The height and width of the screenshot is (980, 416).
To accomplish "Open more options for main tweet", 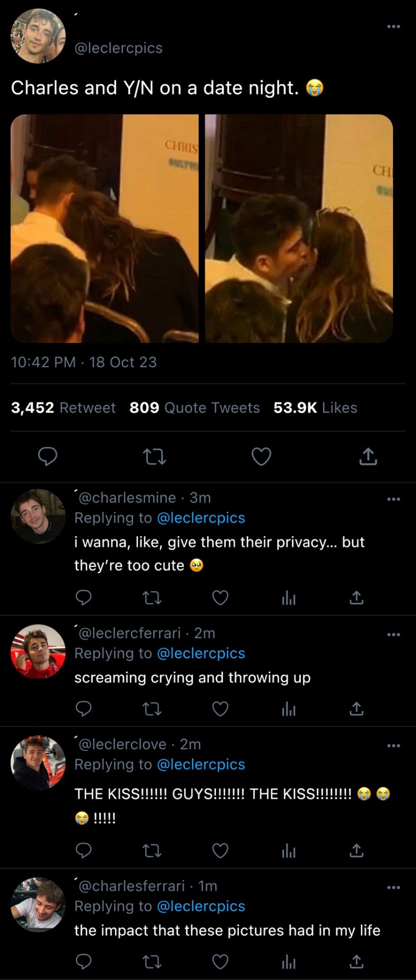I will coord(393,27).
